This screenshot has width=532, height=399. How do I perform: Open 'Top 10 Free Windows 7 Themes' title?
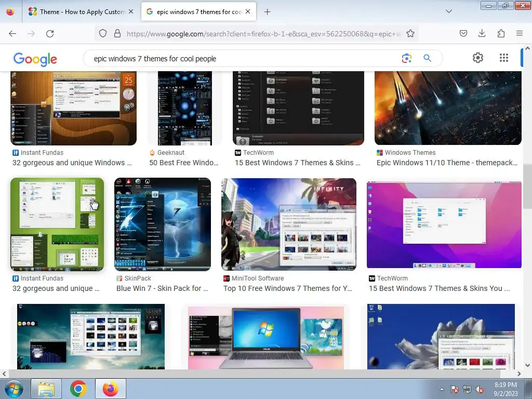click(x=288, y=288)
